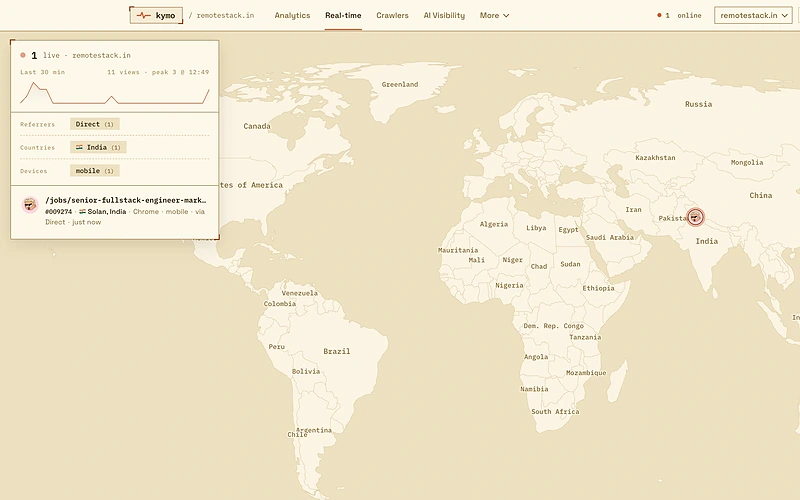The width and height of the screenshot is (800, 500).
Task: Open the Crawlers tab
Action: tap(392, 15)
